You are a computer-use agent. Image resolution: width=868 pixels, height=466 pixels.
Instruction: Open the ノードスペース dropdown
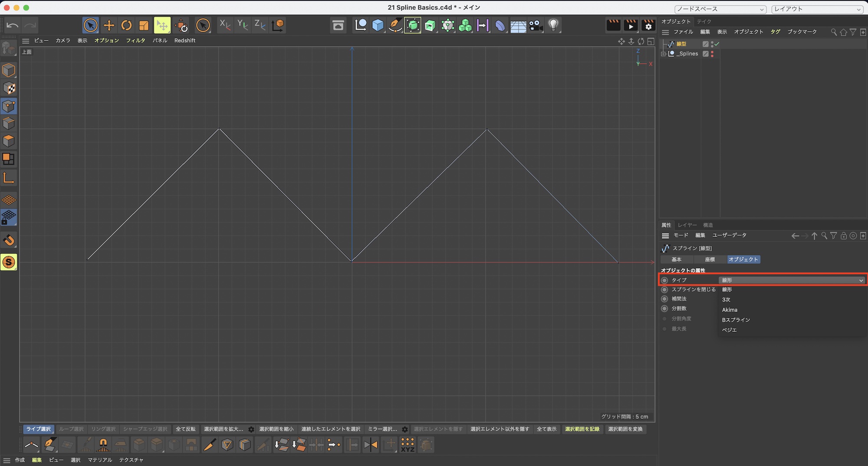(x=720, y=9)
